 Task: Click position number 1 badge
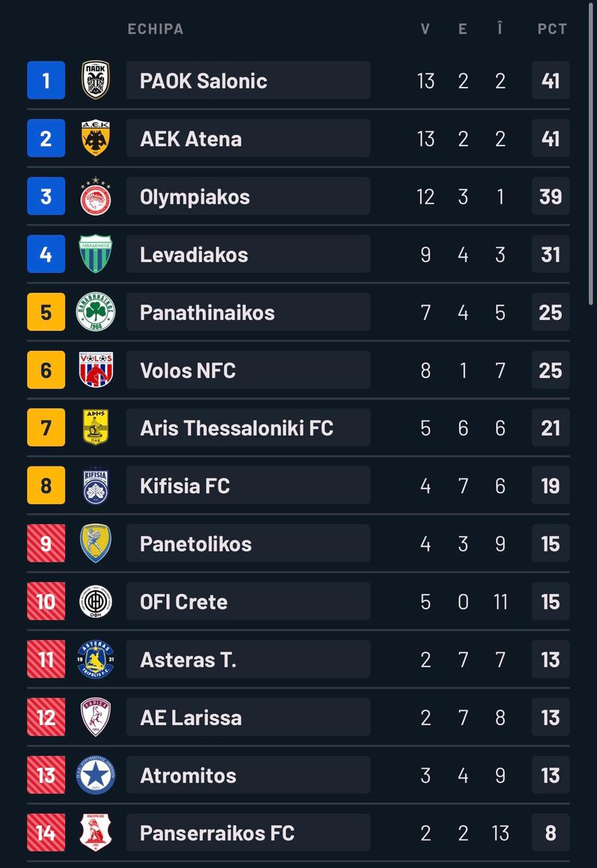click(x=44, y=80)
